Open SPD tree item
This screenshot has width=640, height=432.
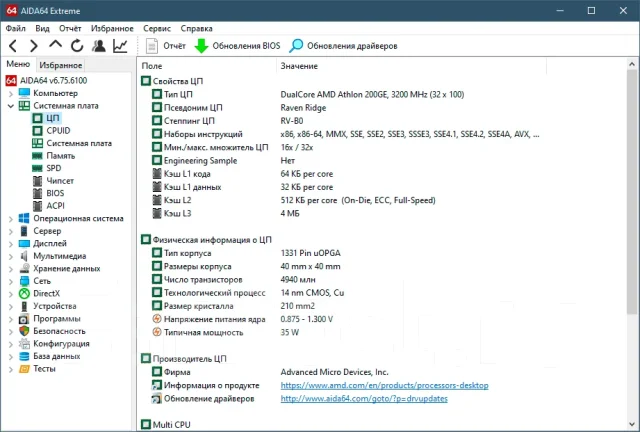click(x=47, y=168)
